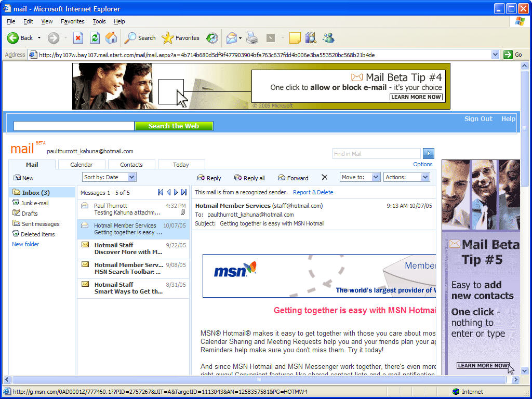532x399 pixels.
Task: Go to next messages page arrow
Action: tap(176, 192)
